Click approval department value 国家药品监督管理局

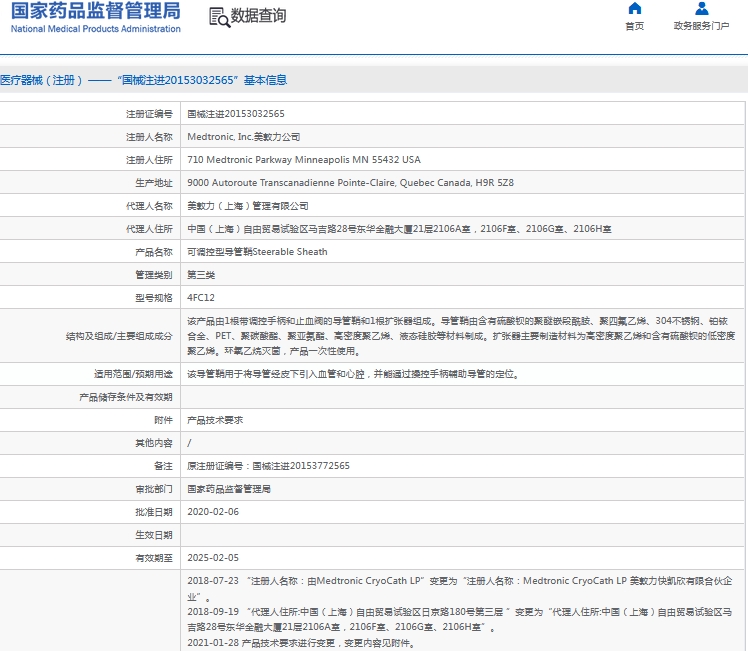[x=229, y=489]
